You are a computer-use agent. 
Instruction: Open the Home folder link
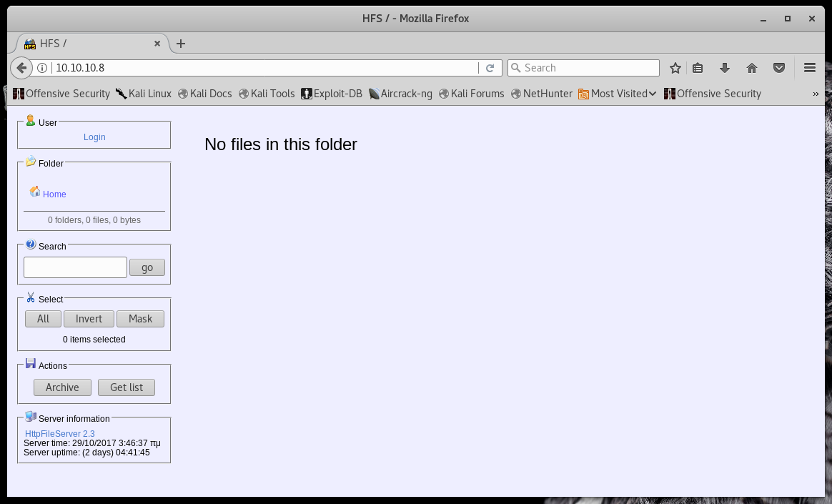[x=54, y=194]
